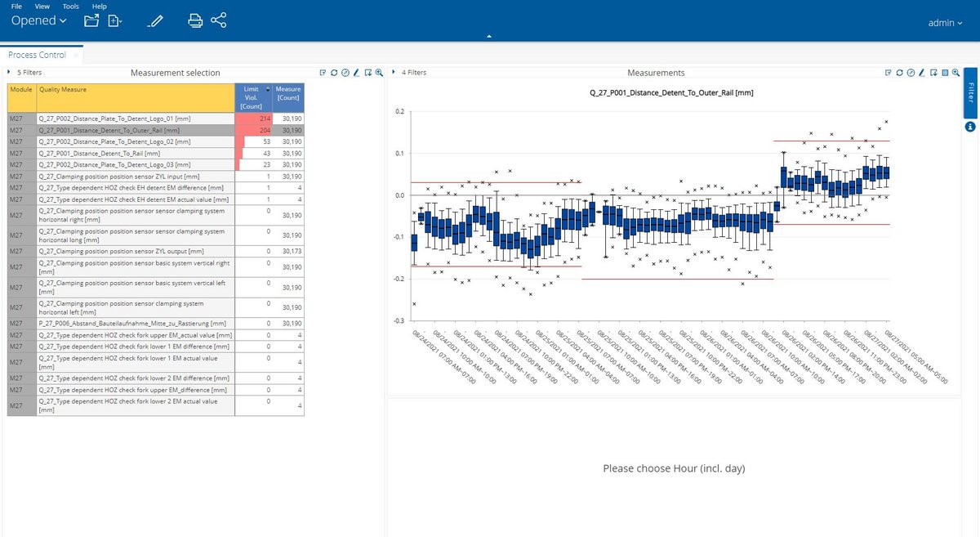Collapse header with the up arrow
980x537 pixels.
[x=488, y=37]
